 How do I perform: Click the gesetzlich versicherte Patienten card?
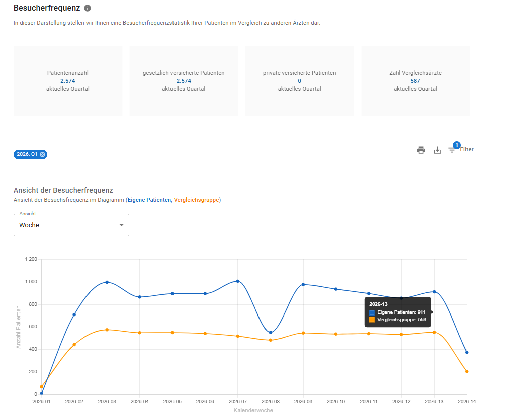click(184, 81)
